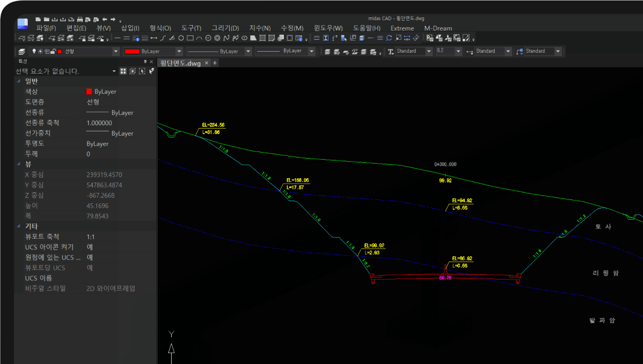Click the select objects cursor icon in properties

pyautogui.click(x=142, y=71)
